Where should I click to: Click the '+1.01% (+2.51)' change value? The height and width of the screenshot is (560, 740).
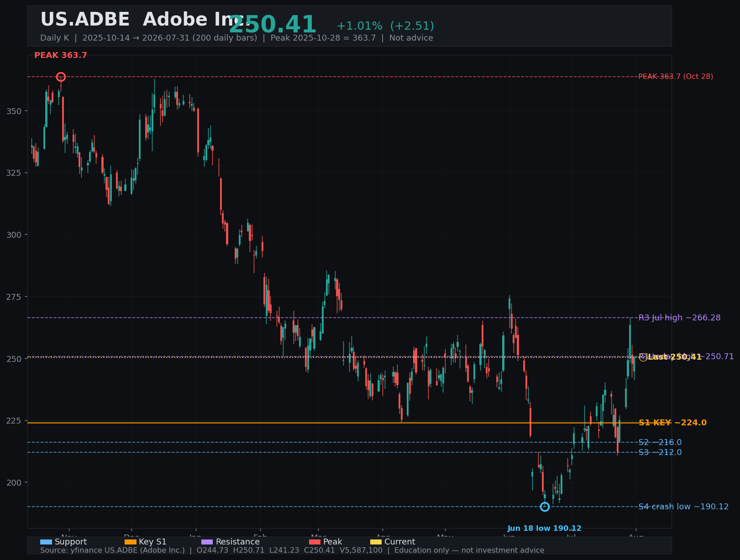tap(385, 26)
